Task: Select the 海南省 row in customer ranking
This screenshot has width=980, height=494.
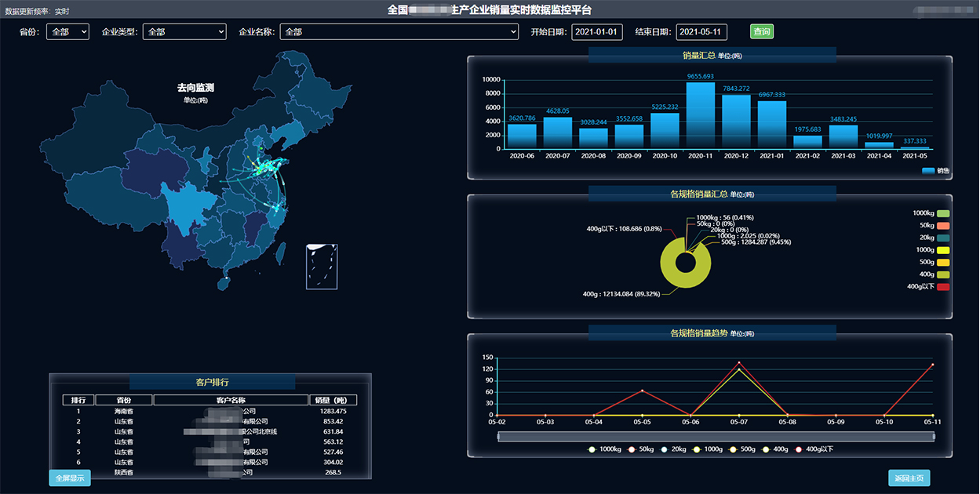Action: click(209, 411)
